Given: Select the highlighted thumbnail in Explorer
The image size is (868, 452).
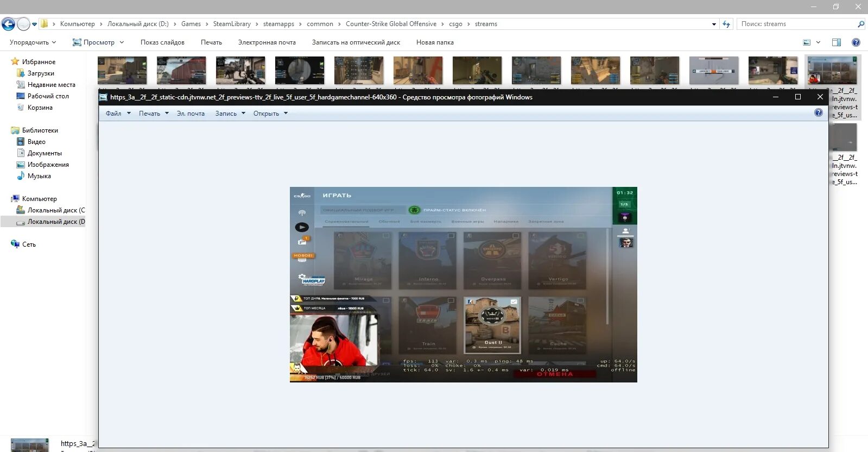Looking at the screenshot, I should (x=832, y=71).
